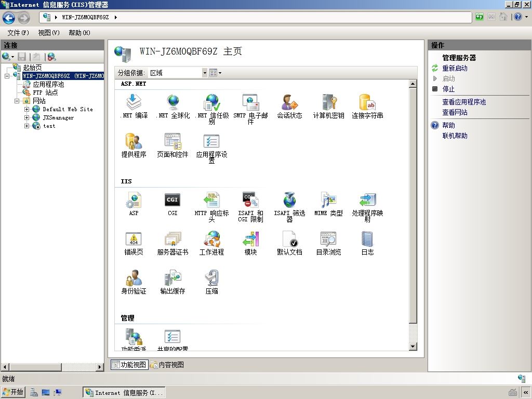Click the back navigation arrow
Image resolution: width=532 pixels, height=399 pixels.
[x=9, y=18]
